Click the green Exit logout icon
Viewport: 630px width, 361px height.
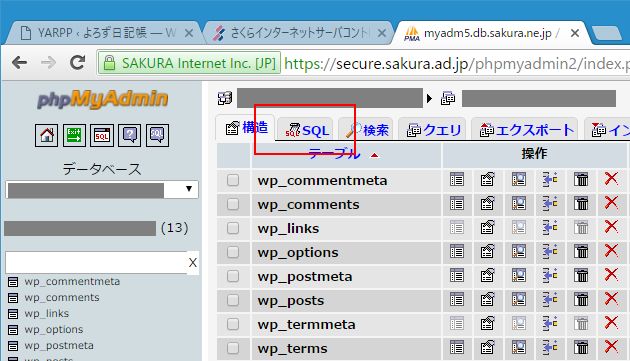74,135
